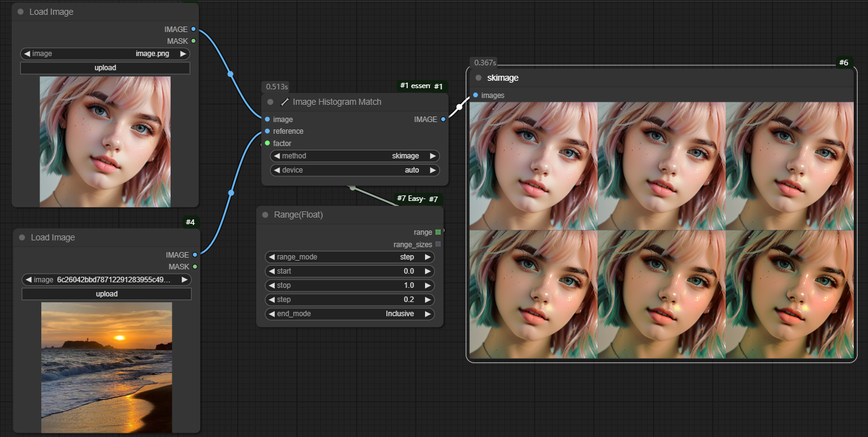Collapse the skimage preview node via its dot
The height and width of the screenshot is (437, 868).
(x=479, y=78)
